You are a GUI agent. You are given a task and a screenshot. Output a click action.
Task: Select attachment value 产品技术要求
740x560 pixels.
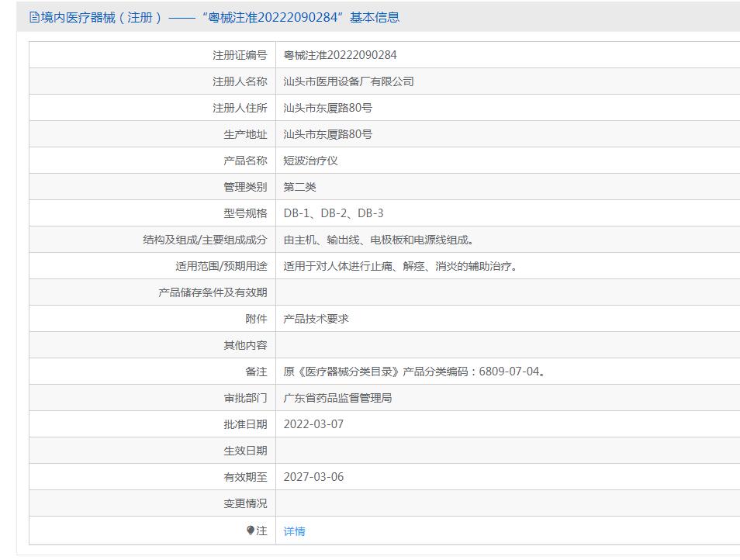coord(316,319)
